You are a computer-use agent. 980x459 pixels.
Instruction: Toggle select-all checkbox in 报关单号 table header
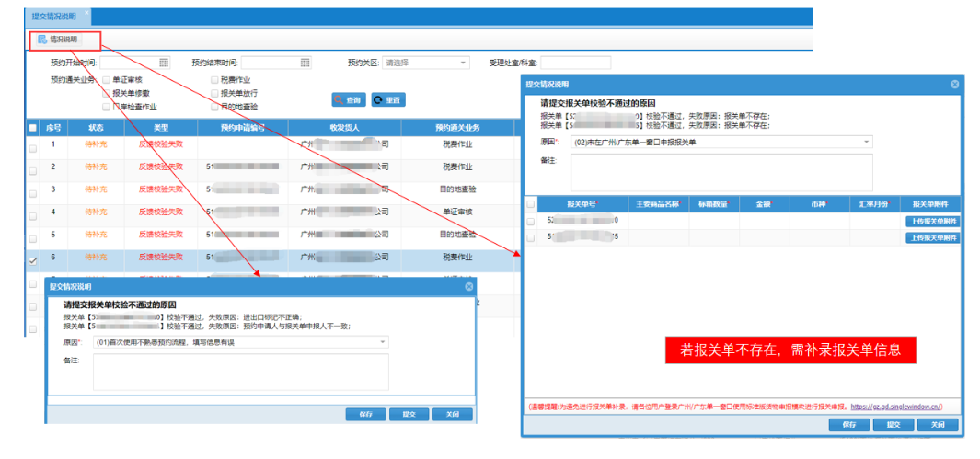pyautogui.click(x=531, y=204)
